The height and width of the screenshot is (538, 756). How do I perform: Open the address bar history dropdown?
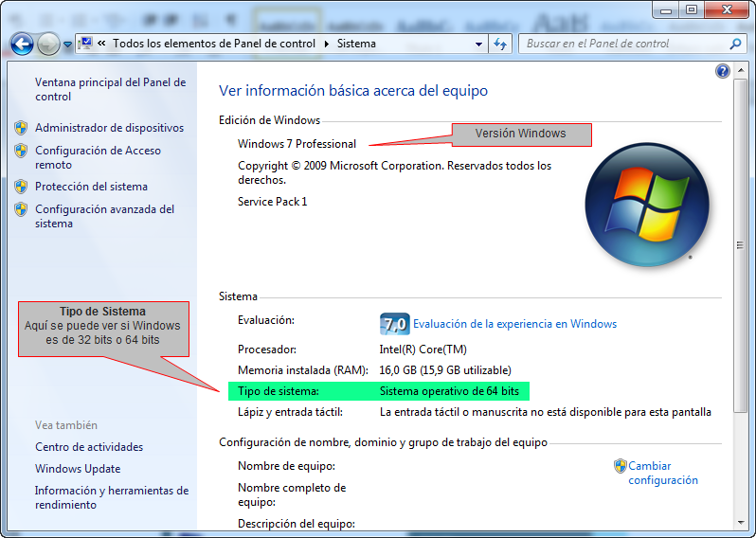pyautogui.click(x=478, y=45)
